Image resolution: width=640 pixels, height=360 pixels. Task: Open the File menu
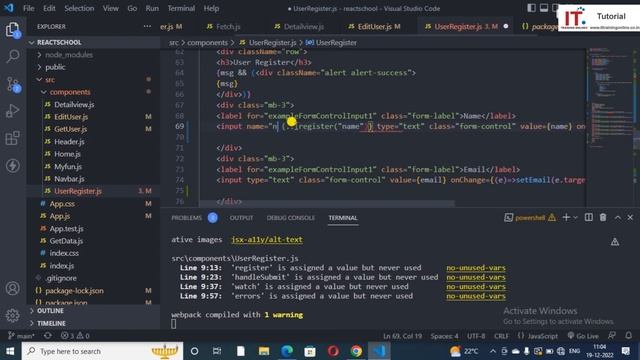pos(29,8)
